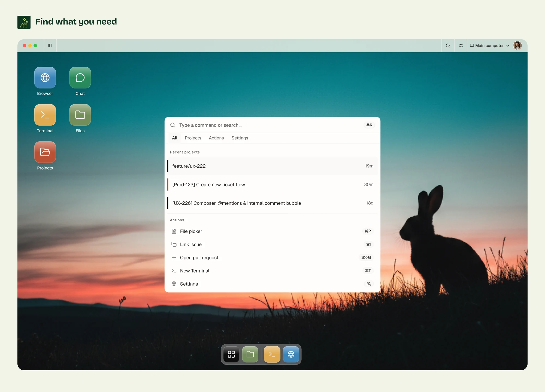
Task: Run the Link issue action
Action: [x=272, y=244]
